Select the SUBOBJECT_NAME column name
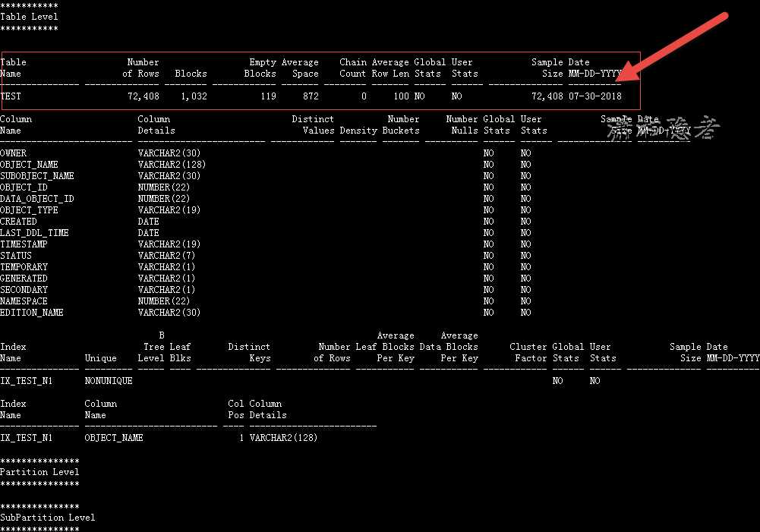Viewport: 760px width, 532px height. pyautogui.click(x=37, y=176)
